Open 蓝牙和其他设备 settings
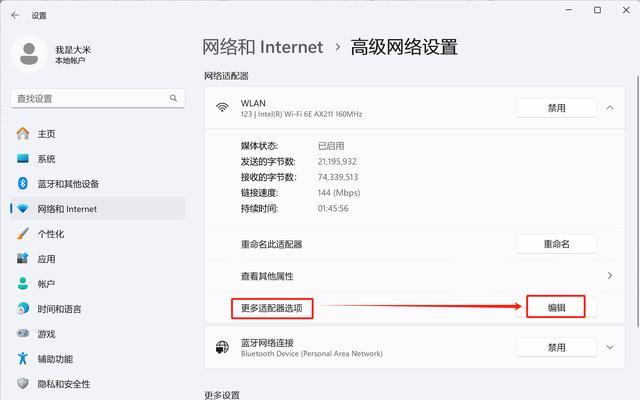Screen dimensions: 640x400 (98, 184)
